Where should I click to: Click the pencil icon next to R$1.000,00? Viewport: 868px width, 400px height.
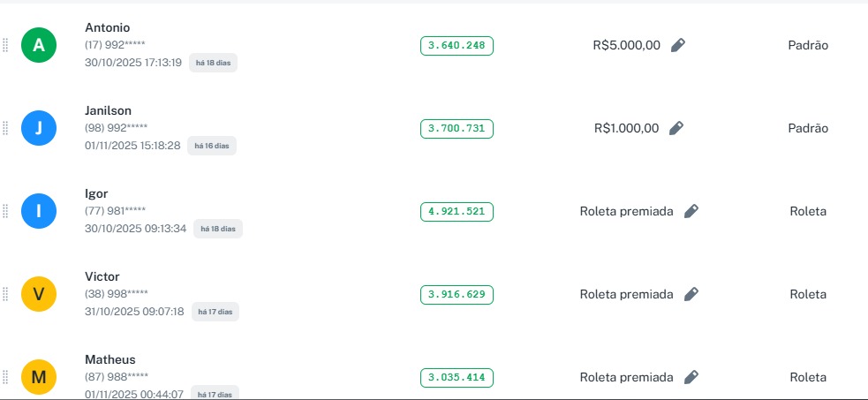[x=676, y=128]
